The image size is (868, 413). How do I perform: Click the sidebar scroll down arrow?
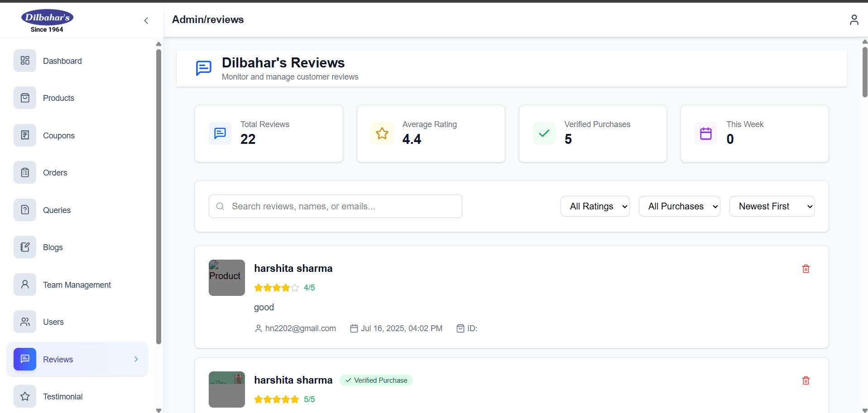[x=158, y=410]
